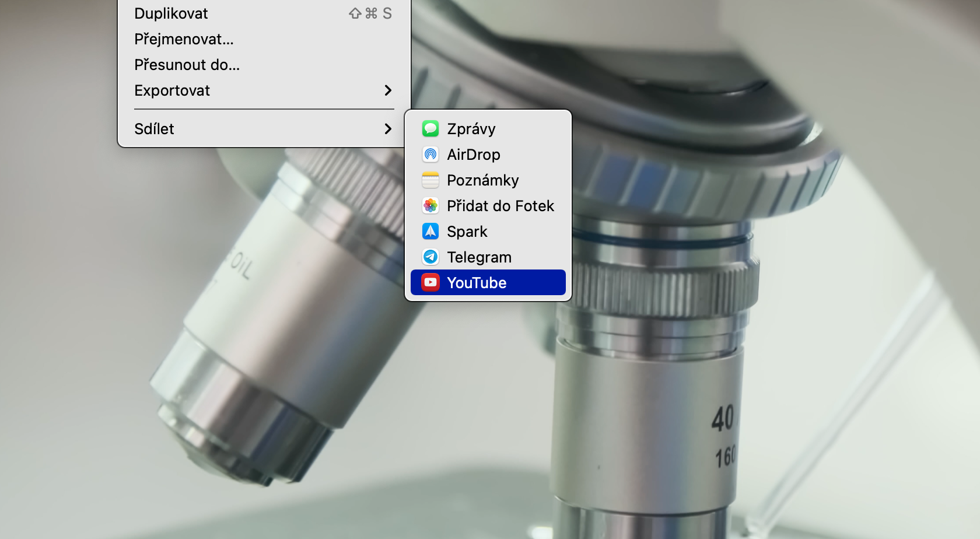The width and height of the screenshot is (980, 539).
Task: Click the Poznámky (Notes) app icon
Action: coord(430,180)
